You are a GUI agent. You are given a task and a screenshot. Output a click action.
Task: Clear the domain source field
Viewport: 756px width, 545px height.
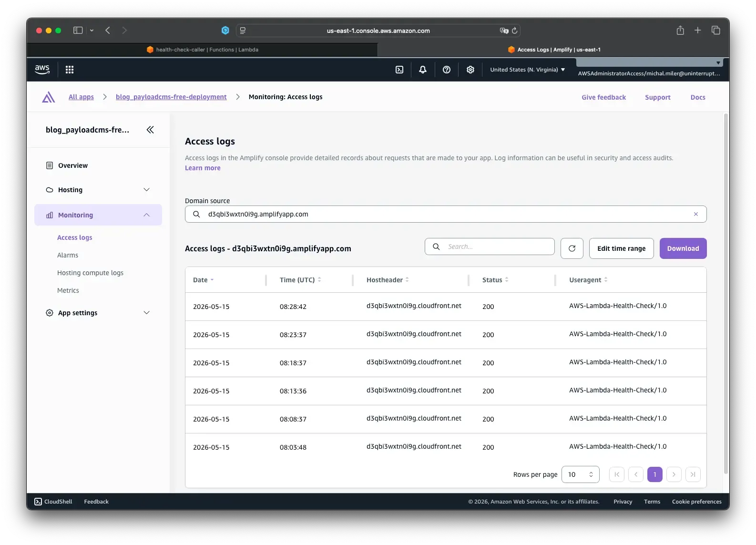[x=696, y=214]
